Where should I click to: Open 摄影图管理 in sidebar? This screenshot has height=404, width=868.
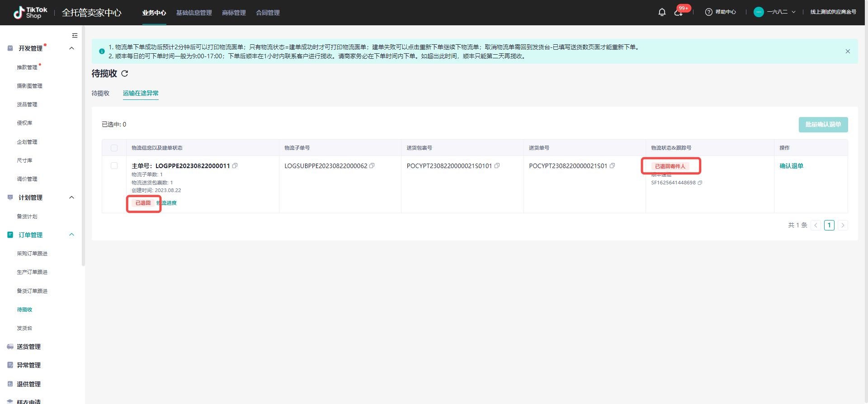pos(29,86)
